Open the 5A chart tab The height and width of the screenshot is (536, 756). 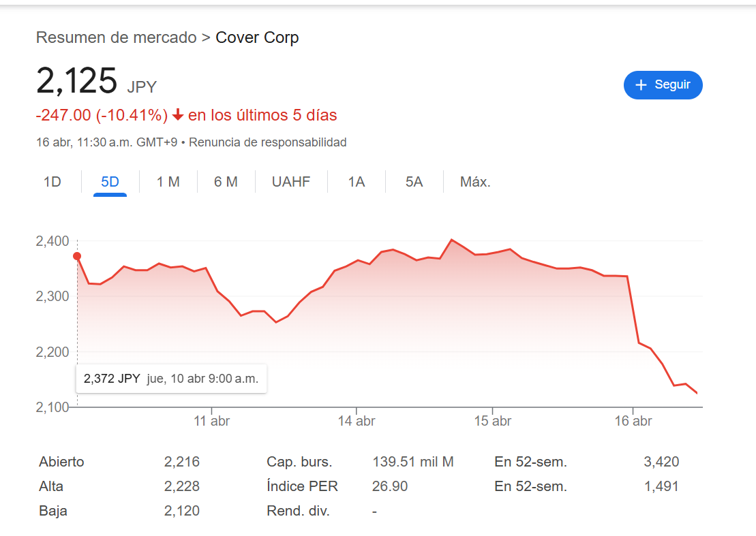click(414, 182)
